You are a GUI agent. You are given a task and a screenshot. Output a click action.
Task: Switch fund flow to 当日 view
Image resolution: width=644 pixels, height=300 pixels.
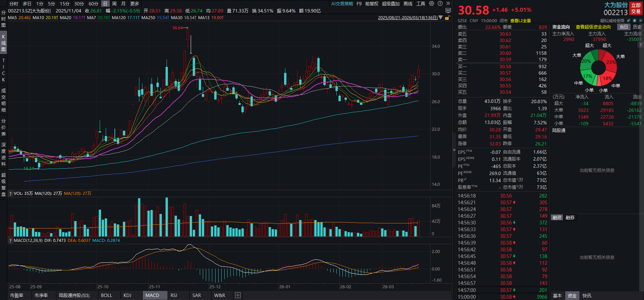[624, 27]
